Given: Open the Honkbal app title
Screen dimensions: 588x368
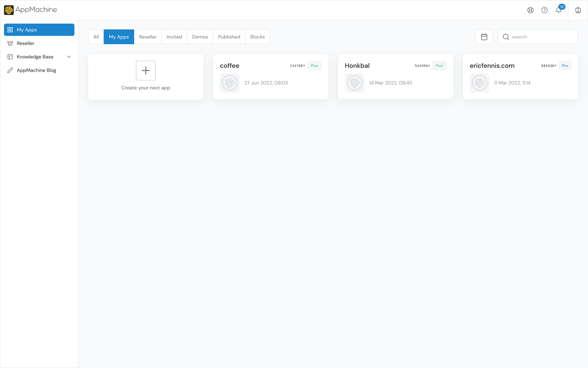Looking at the screenshot, I should coord(357,65).
